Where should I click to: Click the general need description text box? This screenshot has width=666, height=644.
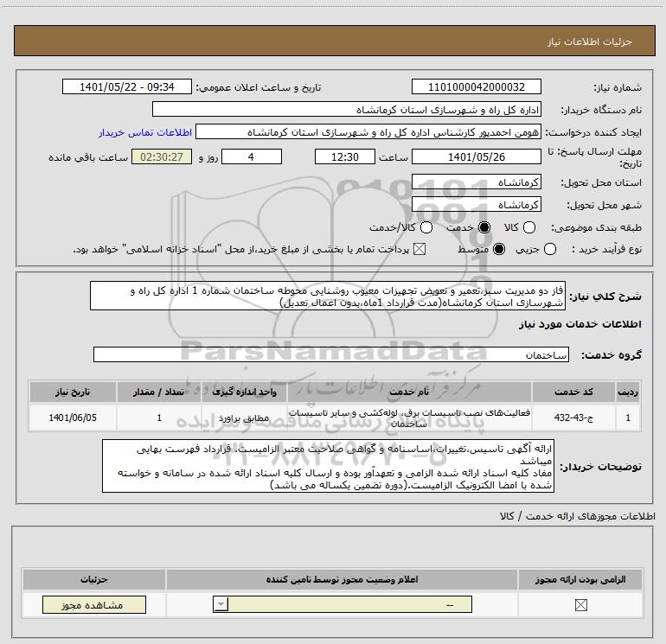pyautogui.click(x=328, y=296)
